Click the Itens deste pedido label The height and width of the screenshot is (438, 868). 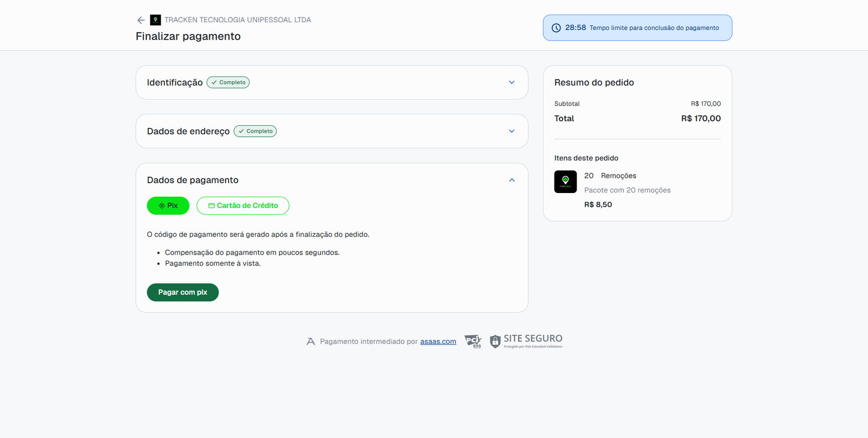[x=586, y=158]
